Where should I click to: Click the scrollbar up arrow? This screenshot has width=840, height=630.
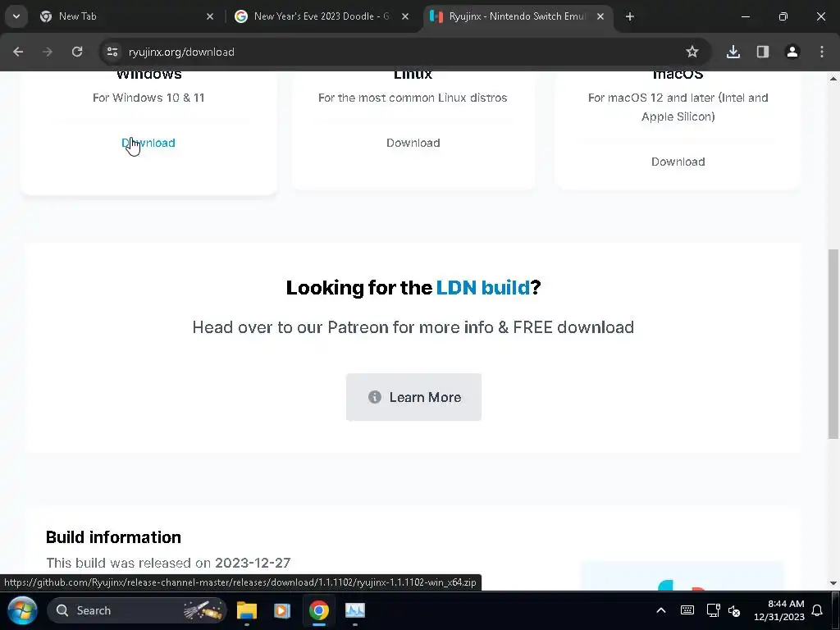[x=833, y=78]
